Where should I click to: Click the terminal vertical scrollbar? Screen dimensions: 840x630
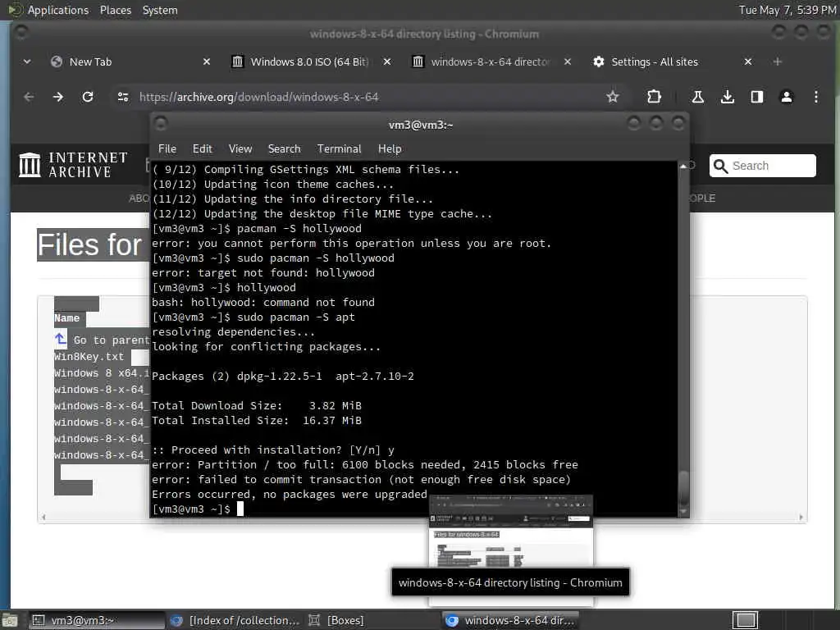tap(683, 339)
